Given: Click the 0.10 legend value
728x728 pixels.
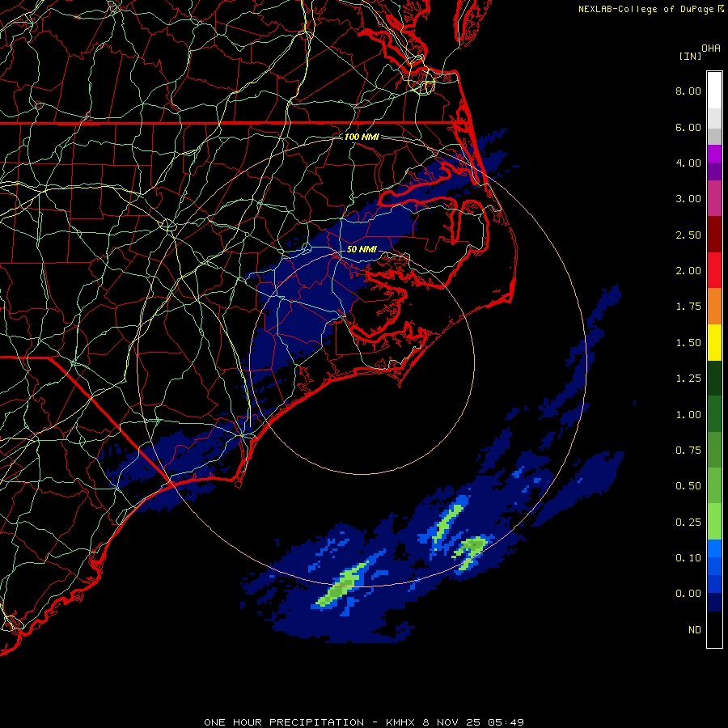Looking at the screenshot, I should coord(688,558).
